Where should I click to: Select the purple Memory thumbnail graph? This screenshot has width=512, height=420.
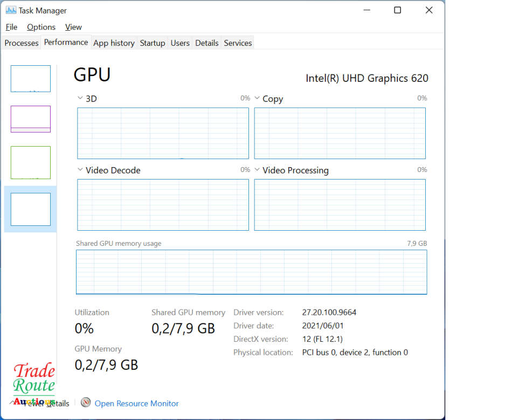pos(31,119)
